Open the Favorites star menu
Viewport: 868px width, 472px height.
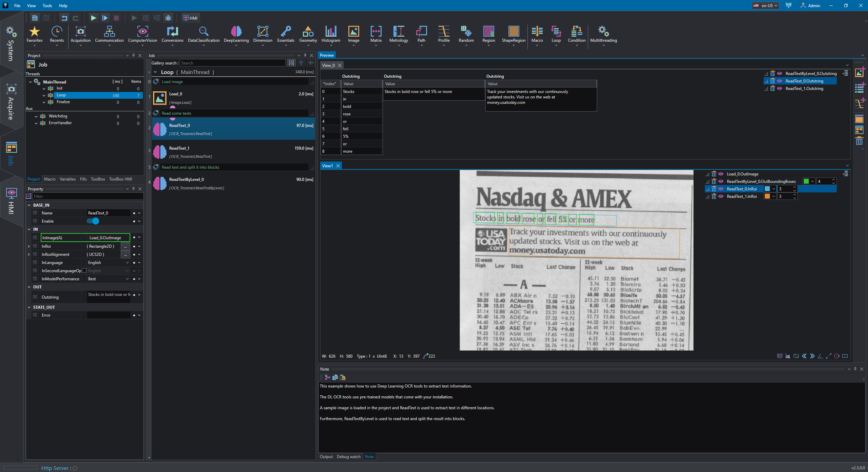pyautogui.click(x=35, y=34)
